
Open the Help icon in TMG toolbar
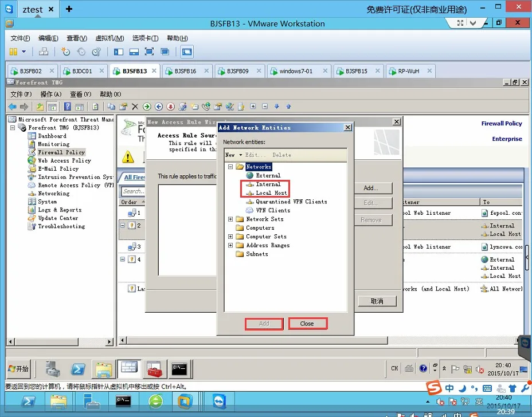pyautogui.click(x=68, y=107)
